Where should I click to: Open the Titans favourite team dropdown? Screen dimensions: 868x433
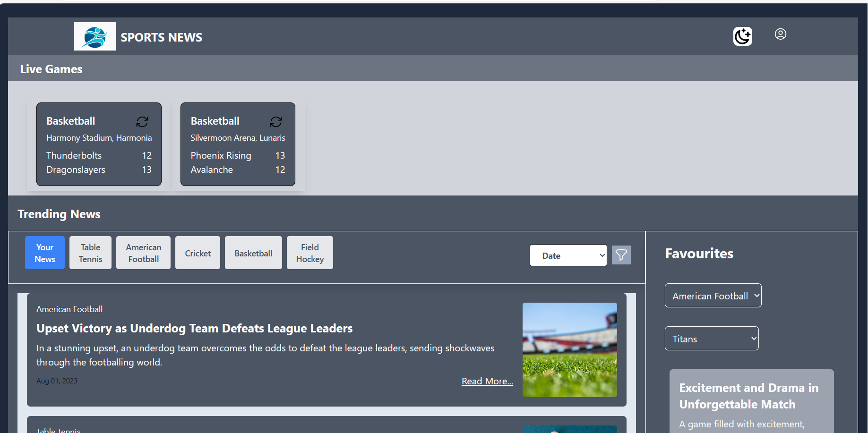point(711,338)
